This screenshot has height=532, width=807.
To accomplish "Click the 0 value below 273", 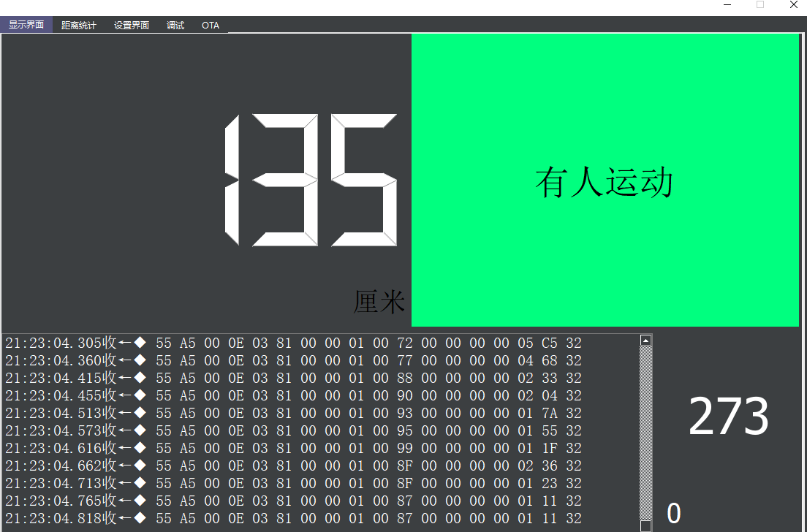I will pos(673,514).
